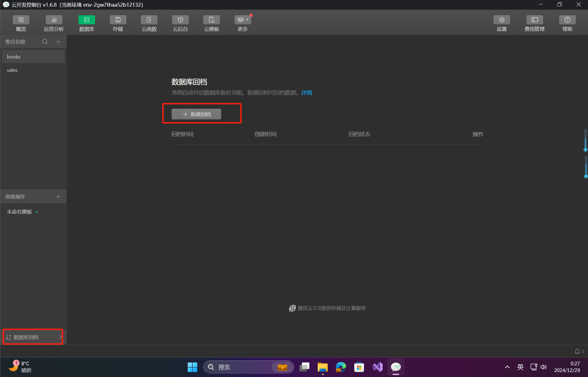Select 未命名模板 template entry
The width and height of the screenshot is (588, 377).
click(19, 212)
